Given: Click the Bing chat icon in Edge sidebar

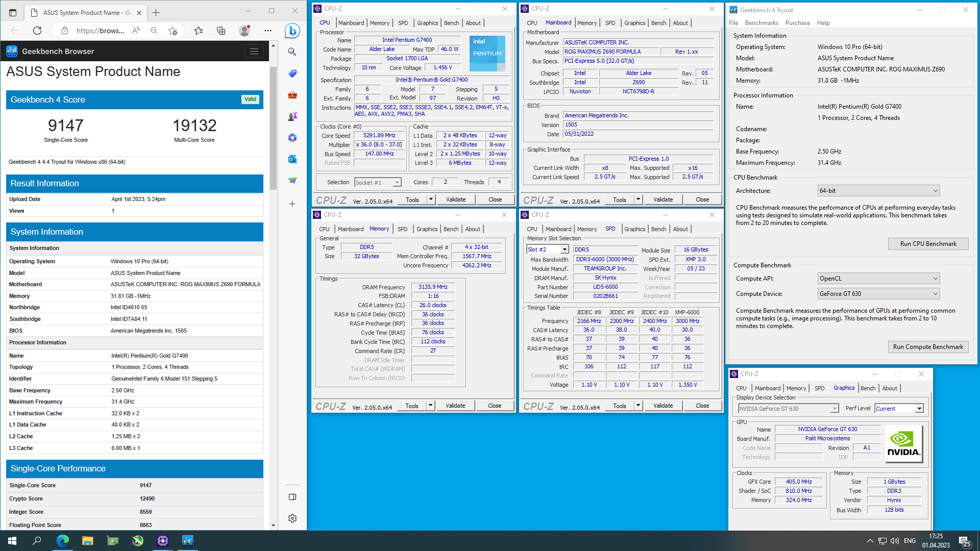Looking at the screenshot, I should click(x=292, y=31).
